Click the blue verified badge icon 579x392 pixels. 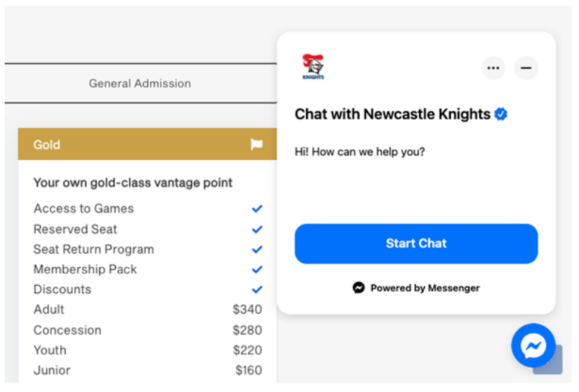click(501, 114)
